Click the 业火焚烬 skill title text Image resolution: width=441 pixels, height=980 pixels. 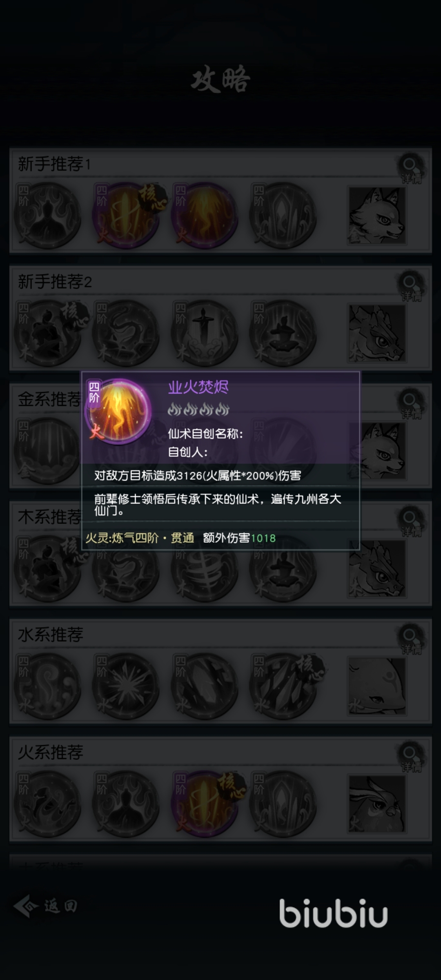tap(198, 387)
